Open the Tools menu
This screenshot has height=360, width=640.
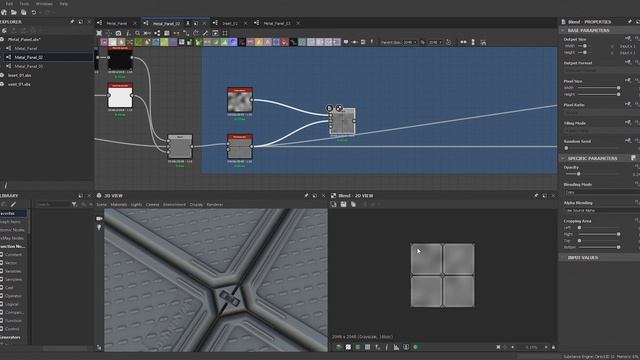click(x=24, y=4)
